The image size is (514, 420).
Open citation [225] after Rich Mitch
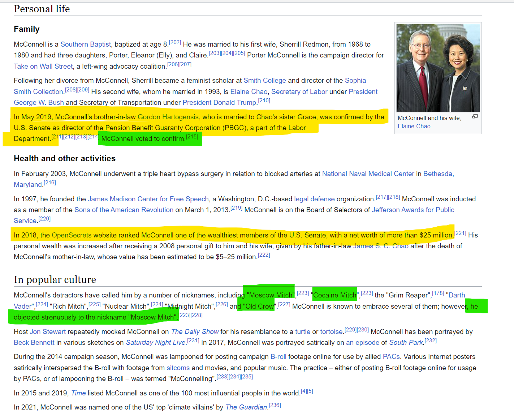pos(95,304)
